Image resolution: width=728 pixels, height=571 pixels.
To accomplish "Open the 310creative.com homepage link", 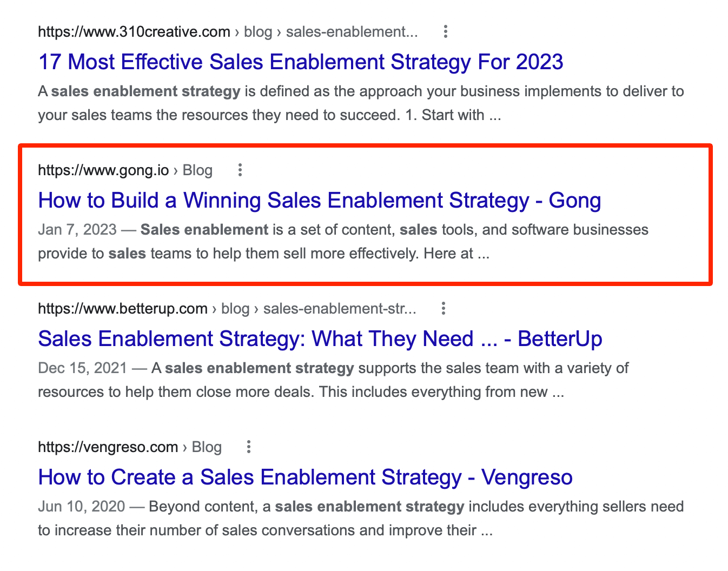I will point(134,31).
